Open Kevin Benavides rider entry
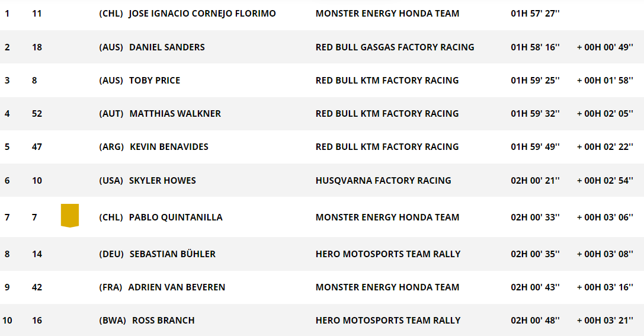The image size is (644, 336). (169, 147)
